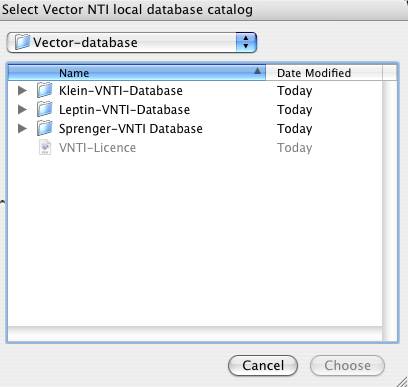The height and width of the screenshot is (387, 408).
Task: Click the VNTI-Licence document icon
Action: 45,147
